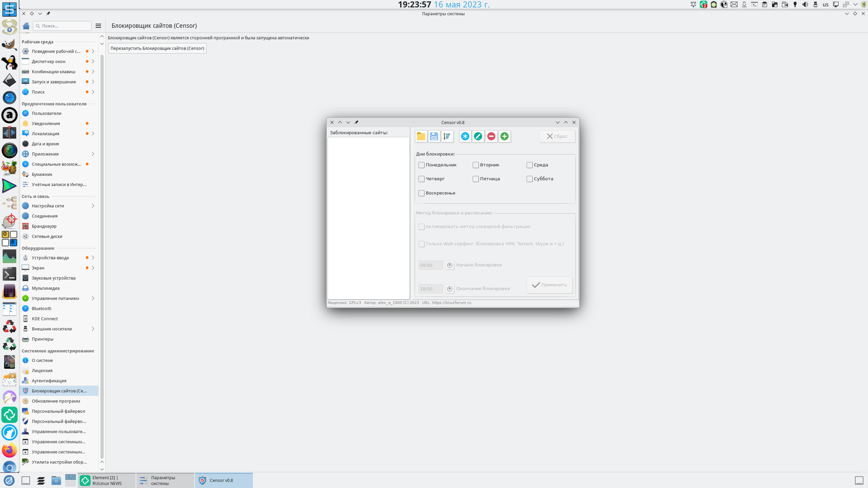
Task: Click the red minus remove icon
Action: 491,136
